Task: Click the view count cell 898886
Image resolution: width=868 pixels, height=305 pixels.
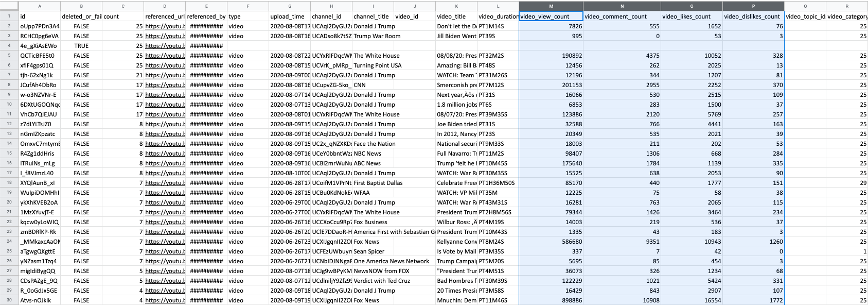Action: tap(551, 300)
